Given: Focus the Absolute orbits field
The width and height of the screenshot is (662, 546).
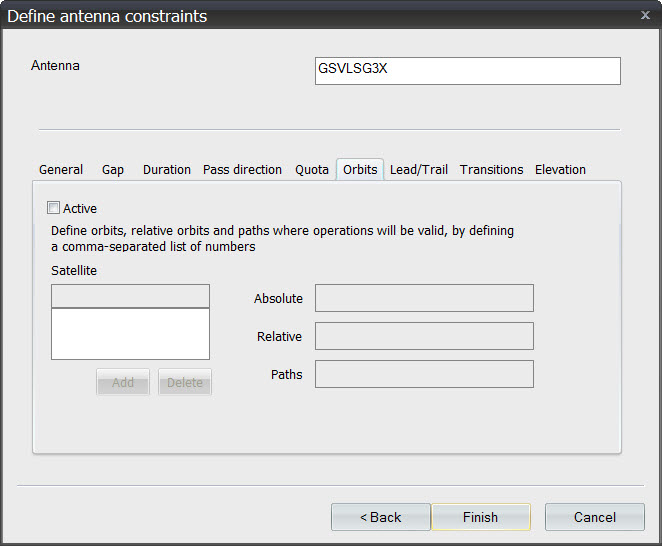Looking at the screenshot, I should (424, 298).
